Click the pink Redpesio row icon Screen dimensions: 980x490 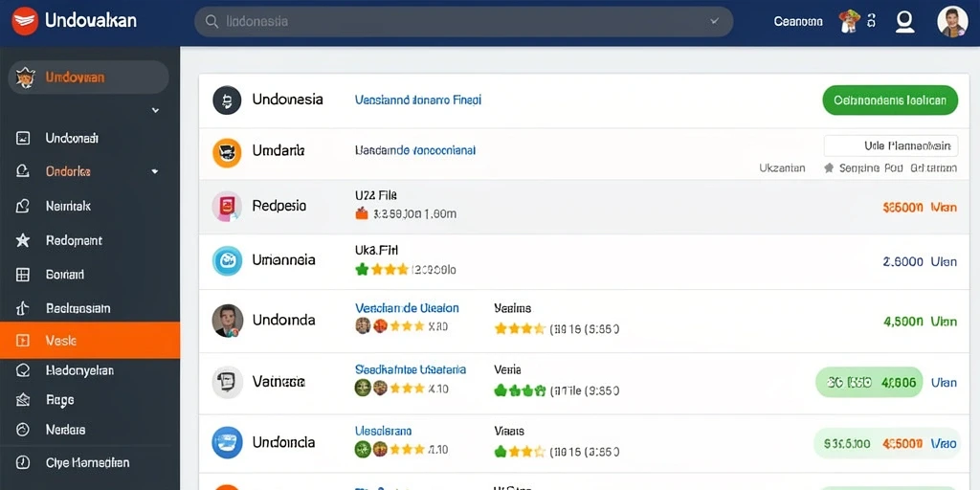[227, 207]
